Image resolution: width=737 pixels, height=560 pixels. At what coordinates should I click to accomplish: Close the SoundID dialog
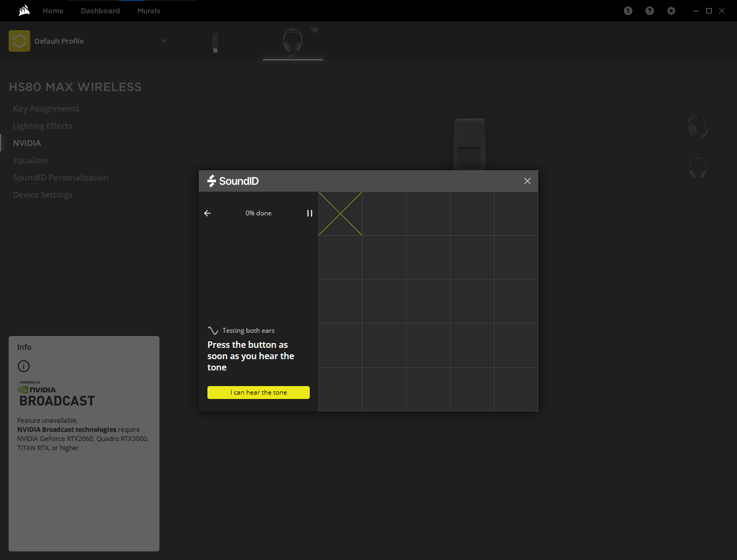pos(527,181)
